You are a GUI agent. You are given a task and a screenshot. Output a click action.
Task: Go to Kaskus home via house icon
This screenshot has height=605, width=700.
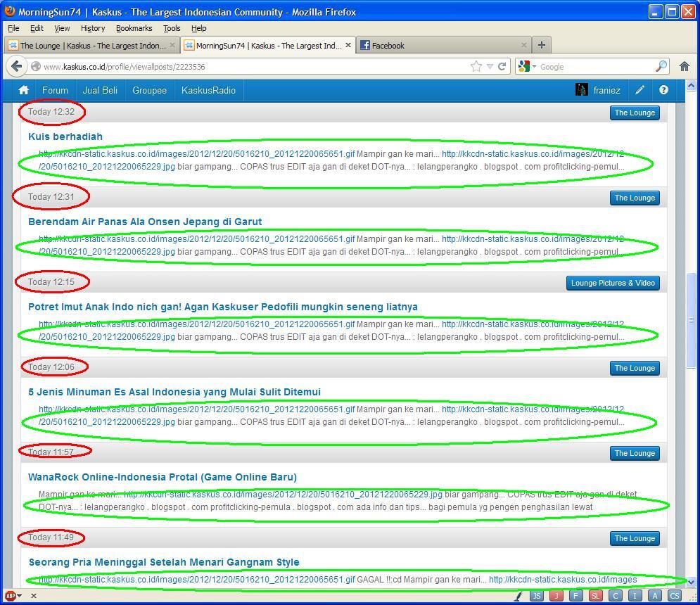tap(24, 90)
